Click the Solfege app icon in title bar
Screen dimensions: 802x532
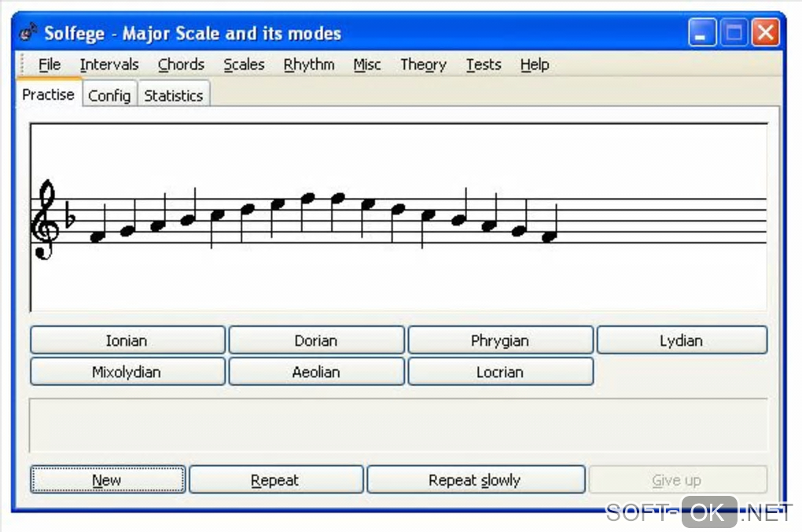pos(28,33)
